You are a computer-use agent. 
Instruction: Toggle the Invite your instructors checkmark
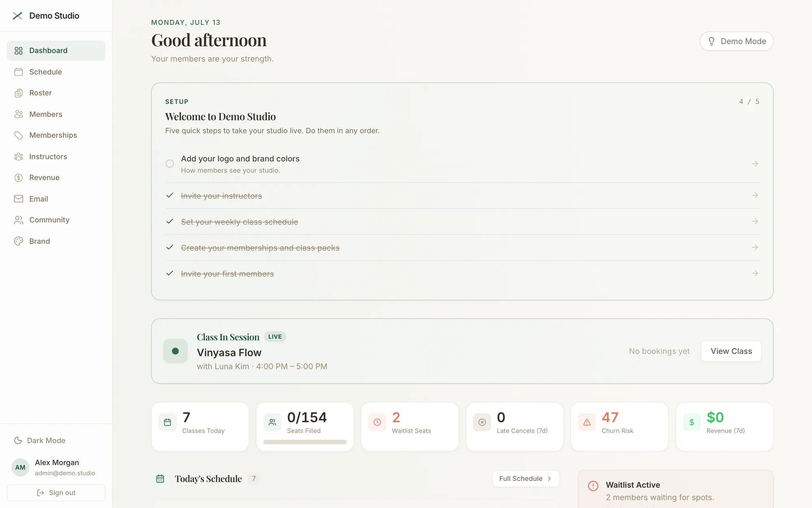click(x=170, y=195)
